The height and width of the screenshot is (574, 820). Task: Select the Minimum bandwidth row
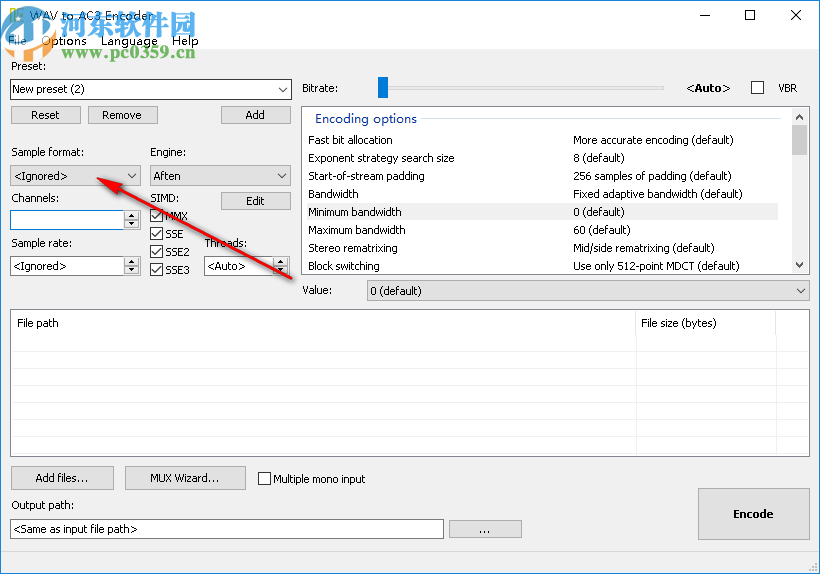[x=543, y=212]
